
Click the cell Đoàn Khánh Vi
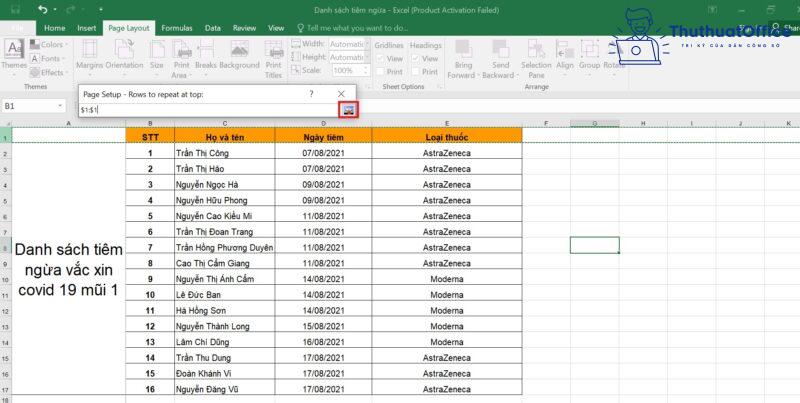[x=224, y=373]
